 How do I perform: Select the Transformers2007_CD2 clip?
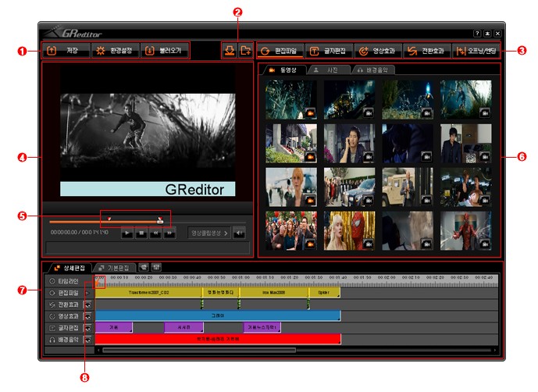pyautogui.click(x=148, y=293)
